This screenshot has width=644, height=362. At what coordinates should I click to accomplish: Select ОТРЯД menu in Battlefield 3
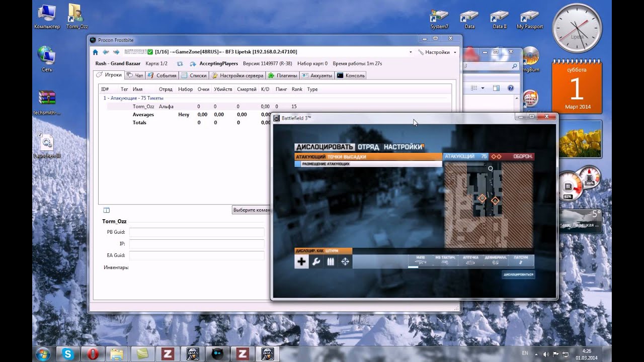[x=369, y=147]
